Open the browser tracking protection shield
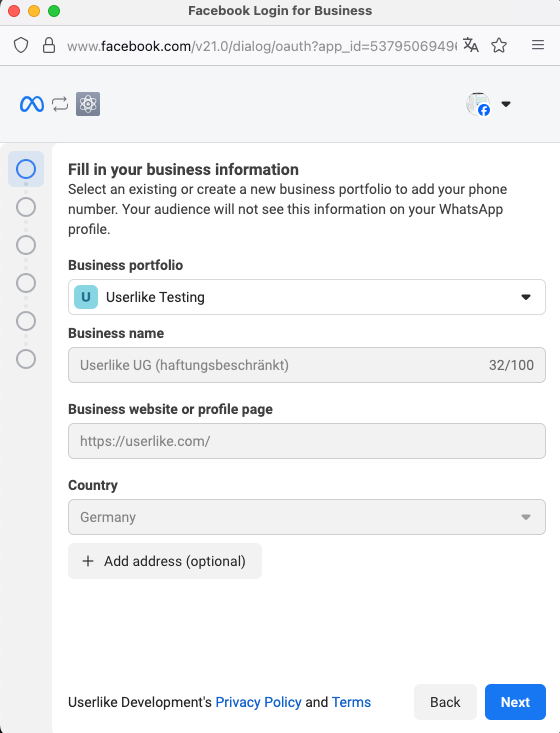The width and height of the screenshot is (560, 733). [x=21, y=45]
